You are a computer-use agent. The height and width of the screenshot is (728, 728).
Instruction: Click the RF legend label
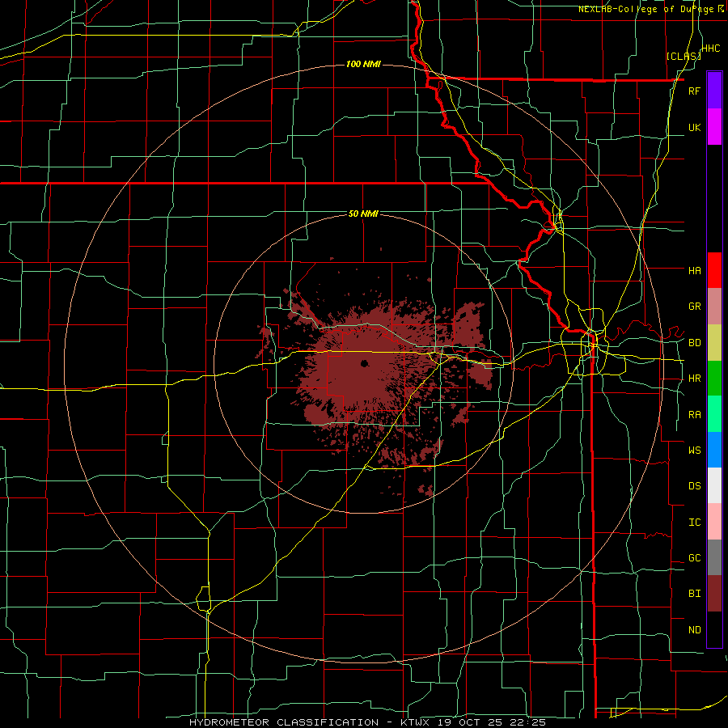(694, 91)
